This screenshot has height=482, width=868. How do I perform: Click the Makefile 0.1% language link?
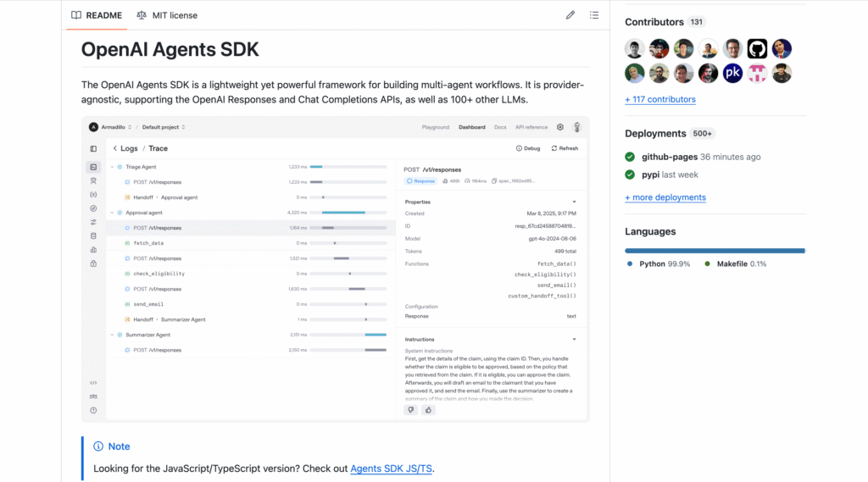click(x=736, y=264)
